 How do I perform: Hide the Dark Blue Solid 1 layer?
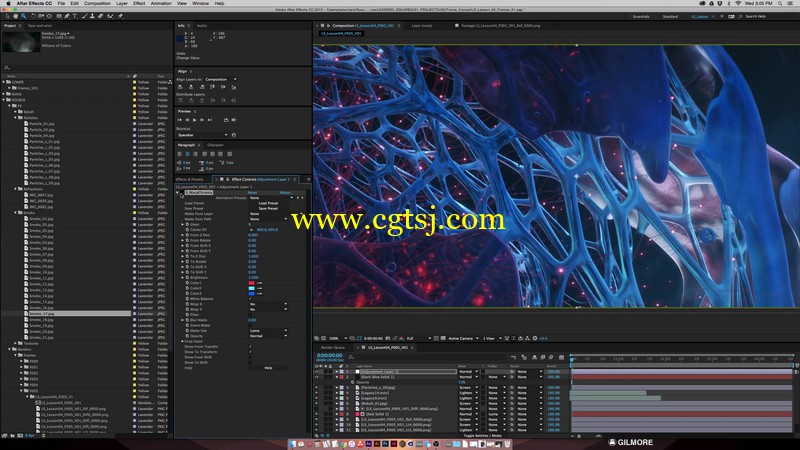(x=316, y=377)
